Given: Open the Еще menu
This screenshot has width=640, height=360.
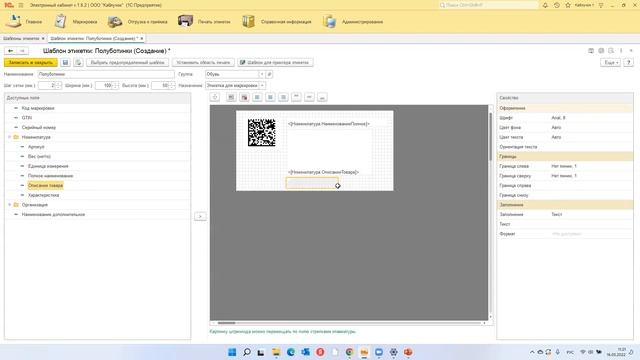Looking at the screenshot, I should coord(610,62).
